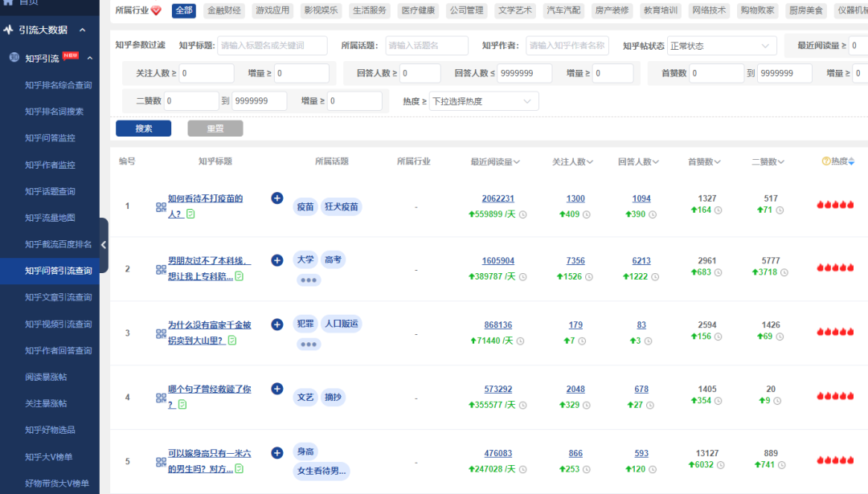This screenshot has height=494, width=868.
Task: Sort by 回答人数 column
Action: tap(638, 161)
